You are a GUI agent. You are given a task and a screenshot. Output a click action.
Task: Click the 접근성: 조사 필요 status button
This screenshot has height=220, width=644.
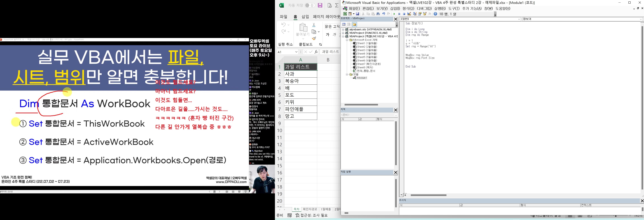[312, 215]
